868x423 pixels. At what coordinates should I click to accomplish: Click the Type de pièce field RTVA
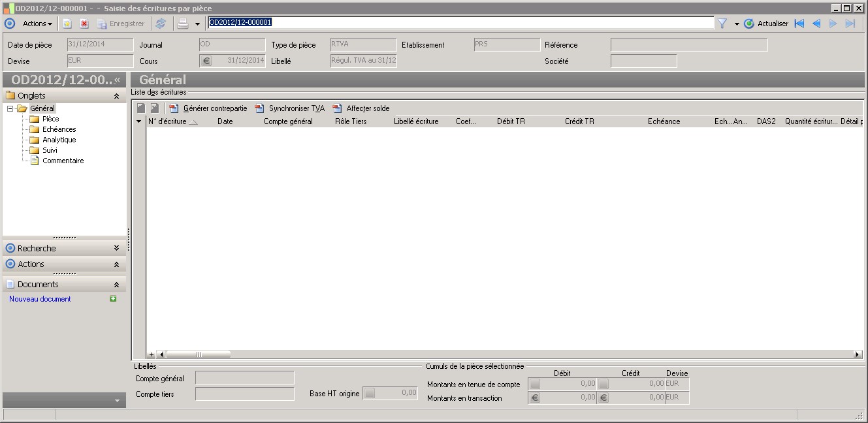click(x=364, y=44)
